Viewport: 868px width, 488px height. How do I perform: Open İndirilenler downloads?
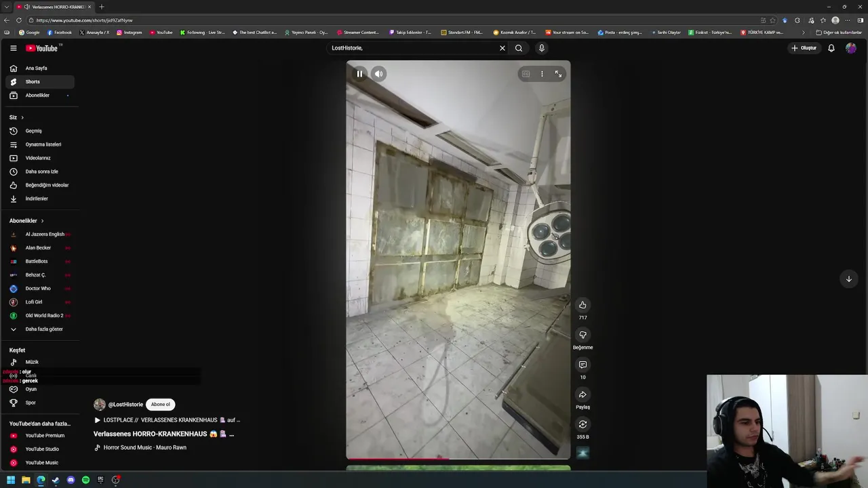coord(39,199)
